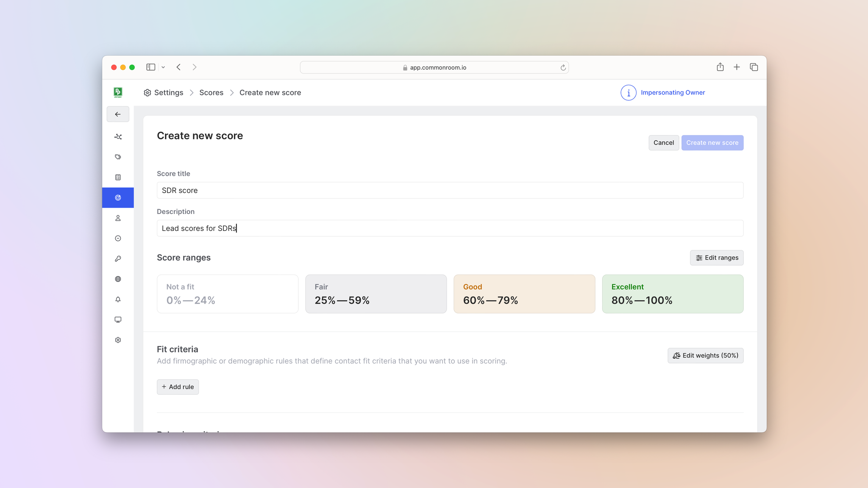Open the integrations network icon
The width and height of the screenshot is (868, 488).
[x=118, y=137]
